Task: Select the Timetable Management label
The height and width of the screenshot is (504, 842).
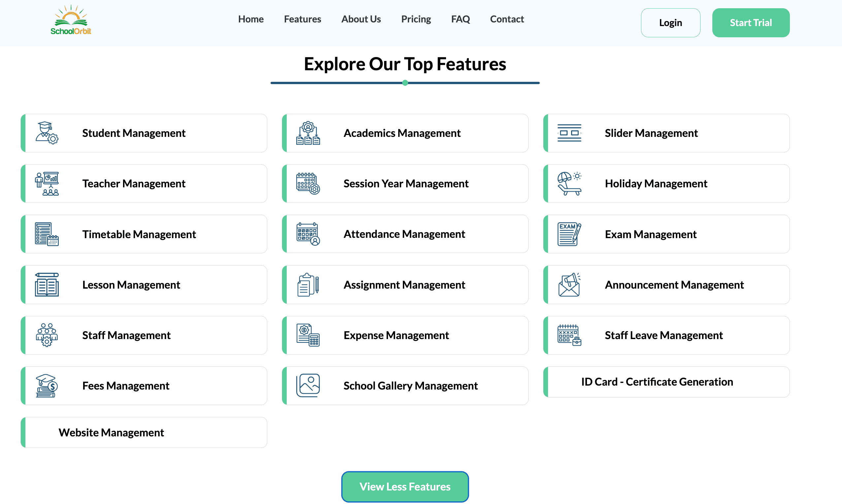Action: pos(139,234)
